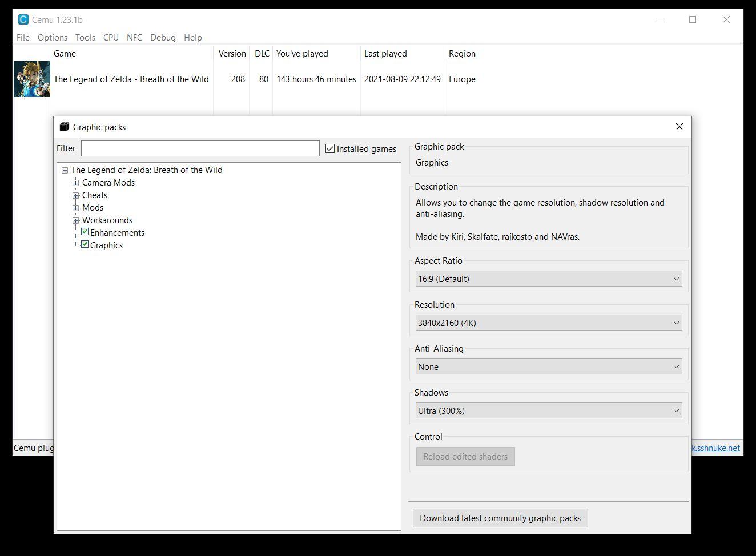Click the Reload edited shaders button
Viewport: 756px width, 556px height.
pos(465,456)
